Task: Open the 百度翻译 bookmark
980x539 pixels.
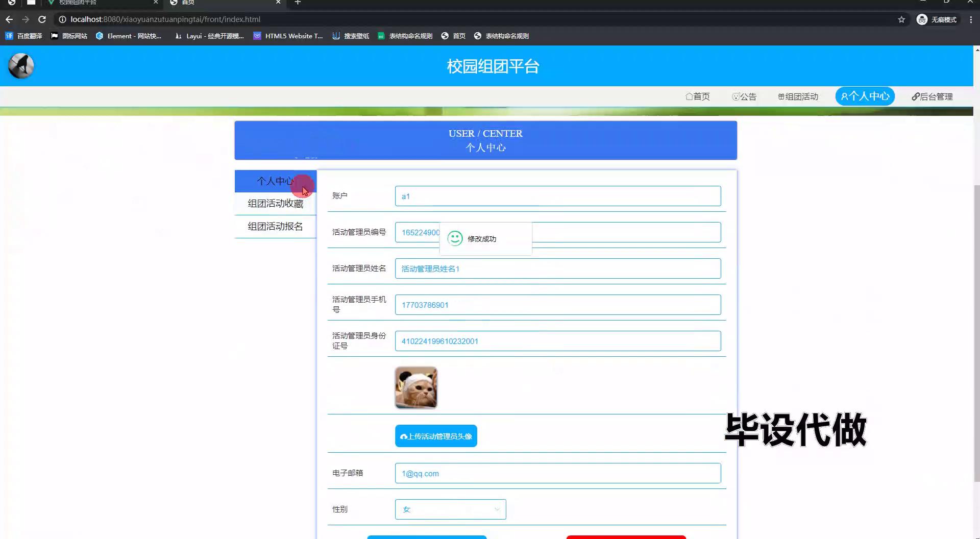Action: coord(24,36)
